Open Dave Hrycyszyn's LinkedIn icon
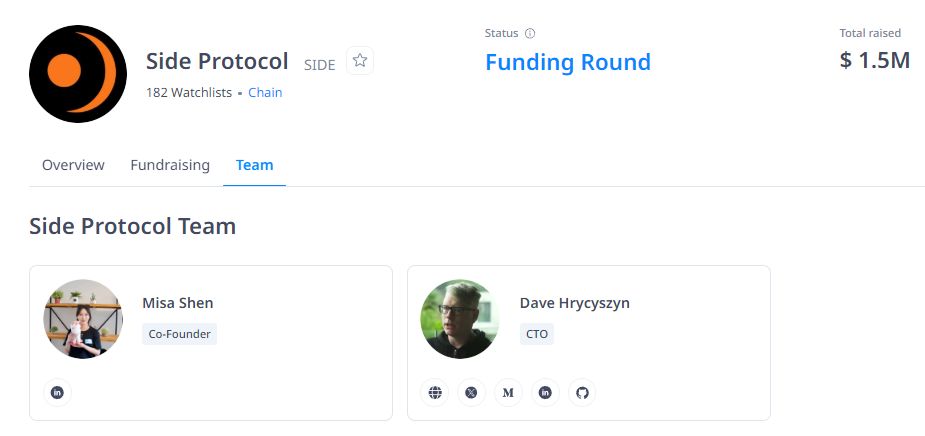 (545, 393)
